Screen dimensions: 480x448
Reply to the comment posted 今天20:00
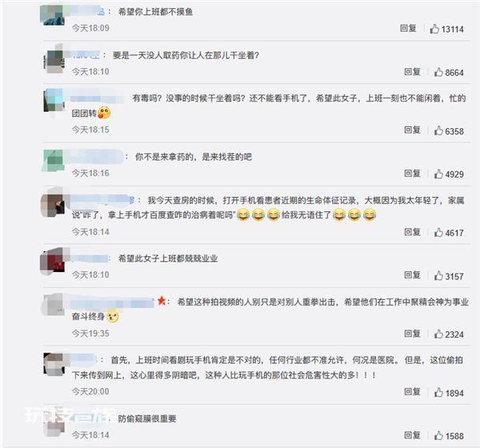tap(412, 392)
